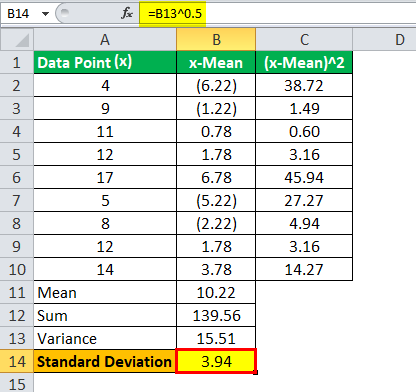416x392 pixels.
Task: Click cell A9 containing 12
Action: 105,246
